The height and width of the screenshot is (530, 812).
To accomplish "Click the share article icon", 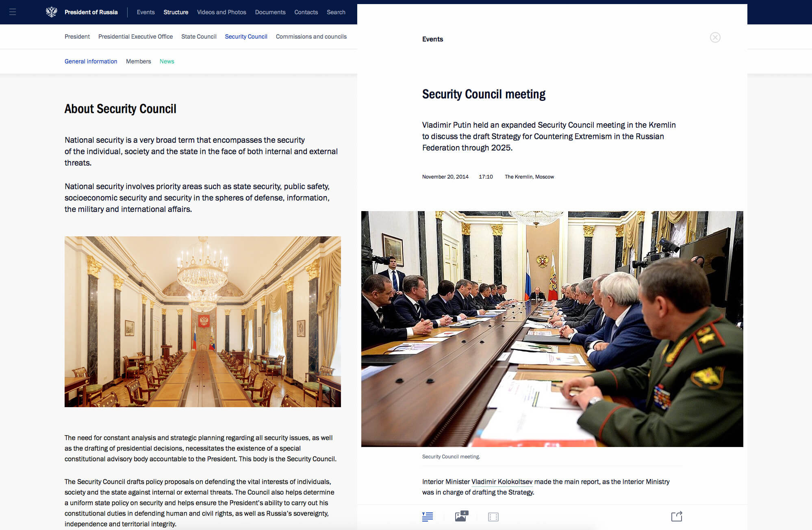I will (676, 517).
